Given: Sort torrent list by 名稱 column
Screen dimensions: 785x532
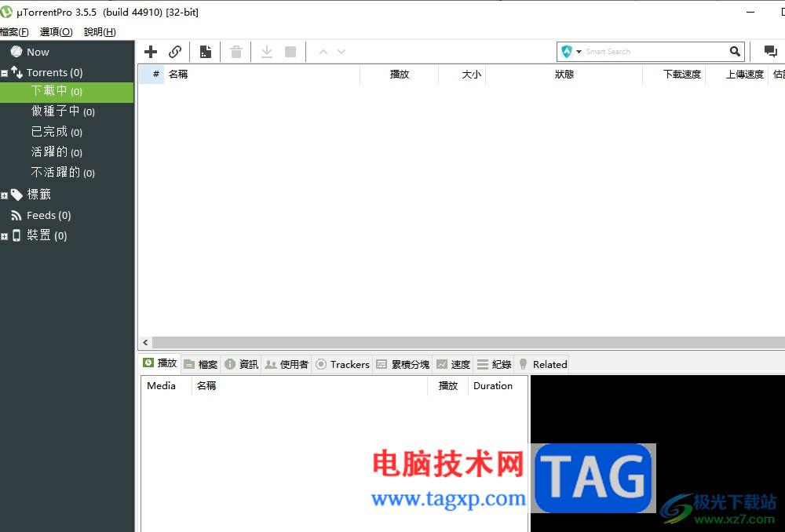Looking at the screenshot, I should [x=262, y=74].
